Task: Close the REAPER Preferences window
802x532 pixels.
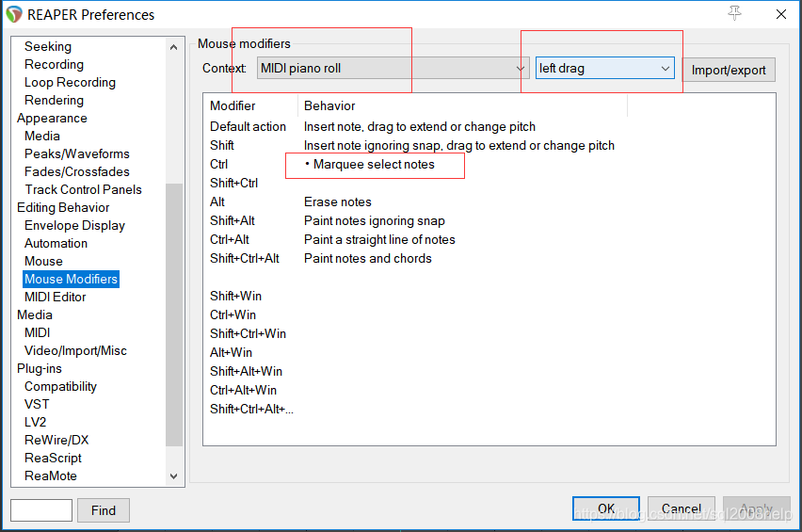Action: tap(781, 14)
